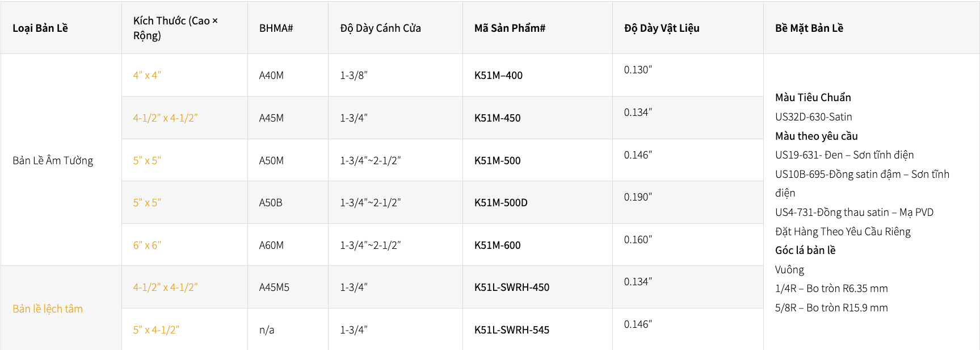Click the Bề Mặt Bản Lề header
The image size is (980, 350).
[x=809, y=28]
